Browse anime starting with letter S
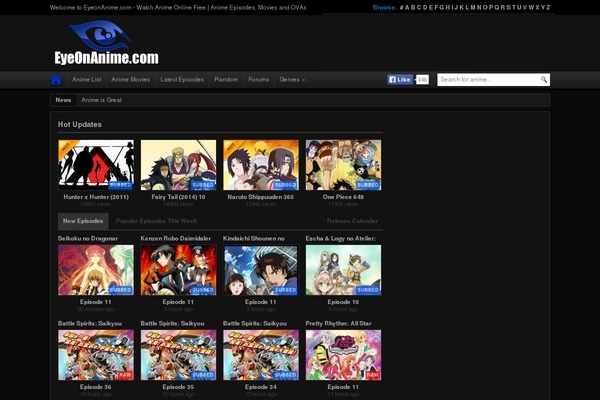 [x=508, y=7]
